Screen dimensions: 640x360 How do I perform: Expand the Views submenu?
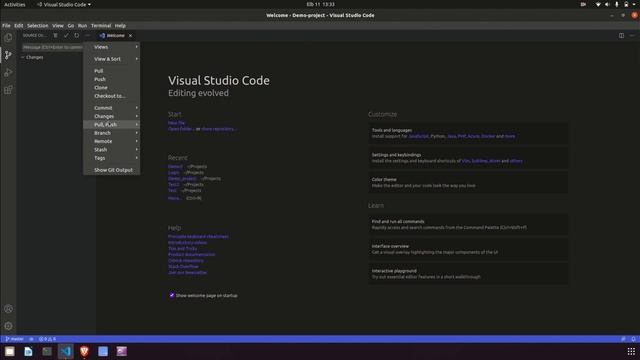coord(111,47)
